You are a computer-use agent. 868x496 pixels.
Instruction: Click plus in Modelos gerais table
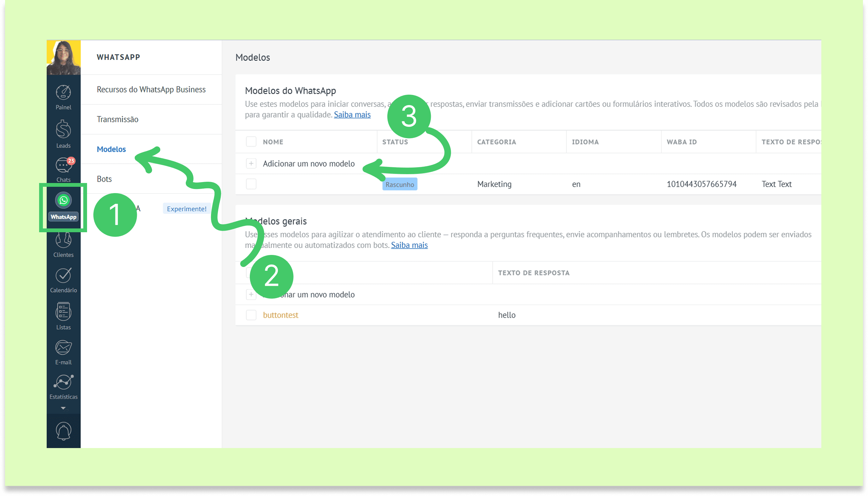pos(251,294)
